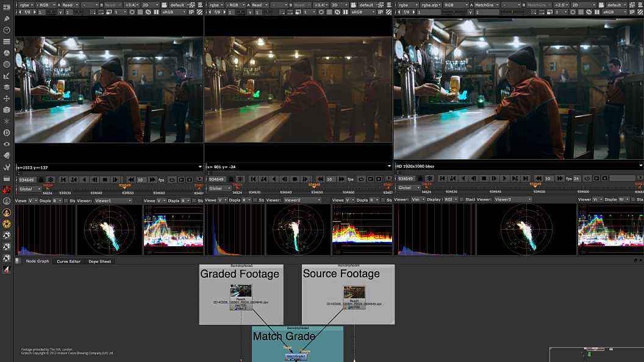
Task: Open Global range dropdown under Viewer1
Action: pos(29,189)
